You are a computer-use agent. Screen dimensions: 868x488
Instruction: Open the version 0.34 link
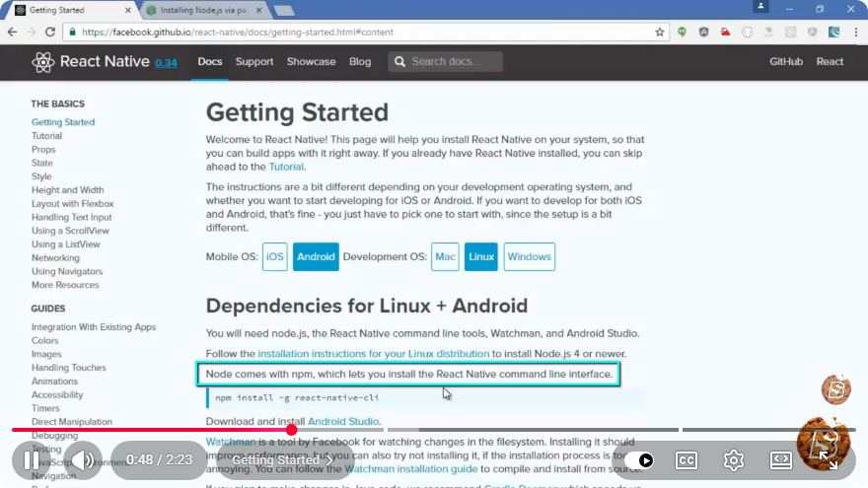pos(166,62)
